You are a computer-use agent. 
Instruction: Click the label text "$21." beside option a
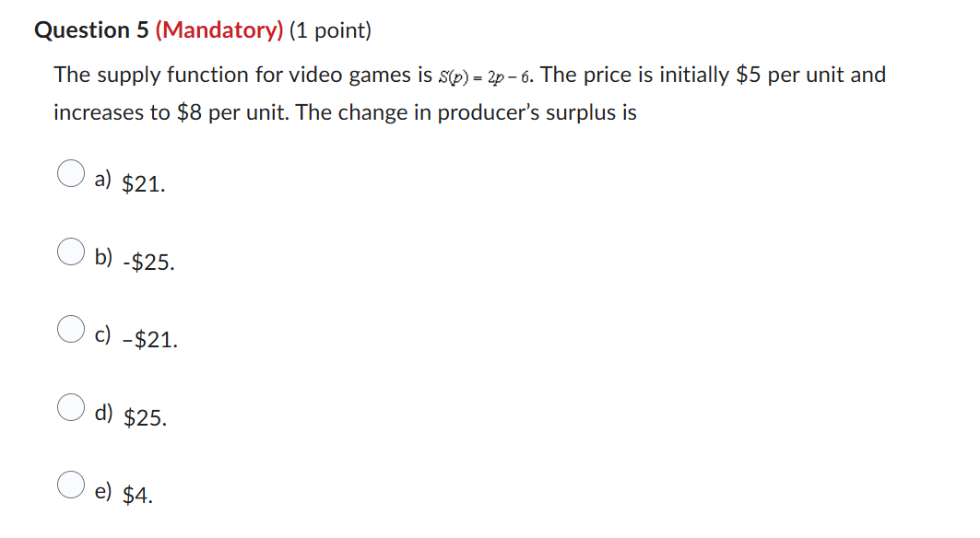click(x=142, y=183)
